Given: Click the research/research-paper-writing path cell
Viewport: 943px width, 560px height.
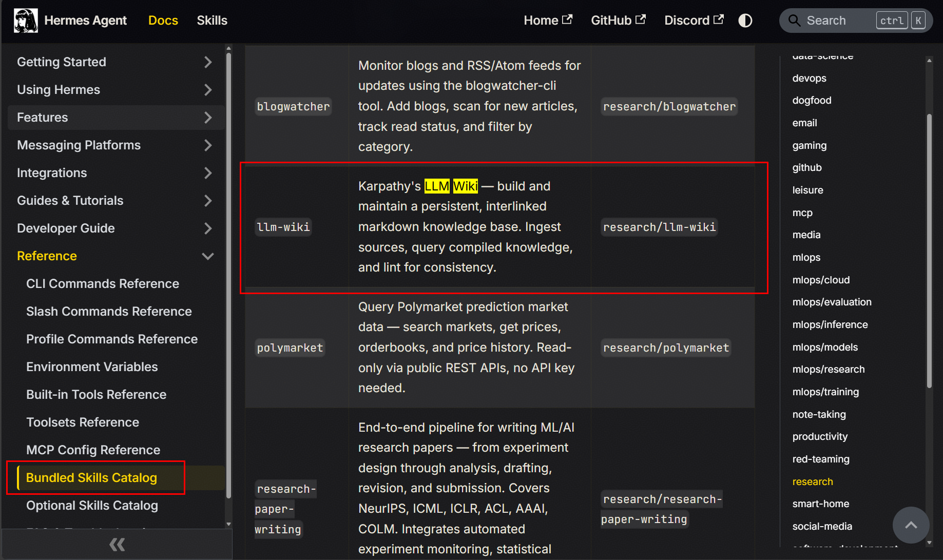Looking at the screenshot, I should pos(662,509).
